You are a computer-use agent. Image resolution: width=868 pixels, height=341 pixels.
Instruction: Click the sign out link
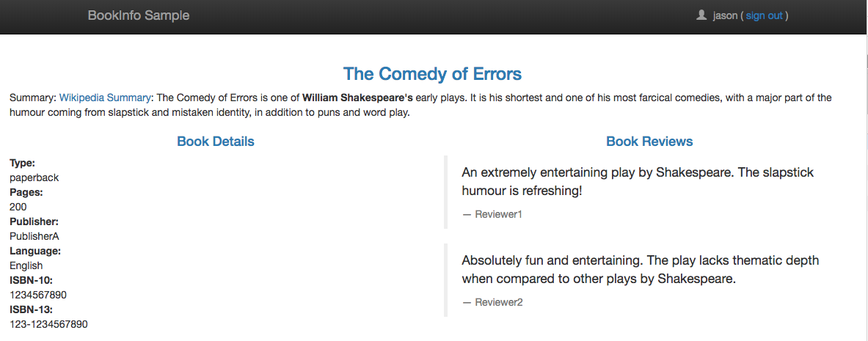tap(764, 15)
